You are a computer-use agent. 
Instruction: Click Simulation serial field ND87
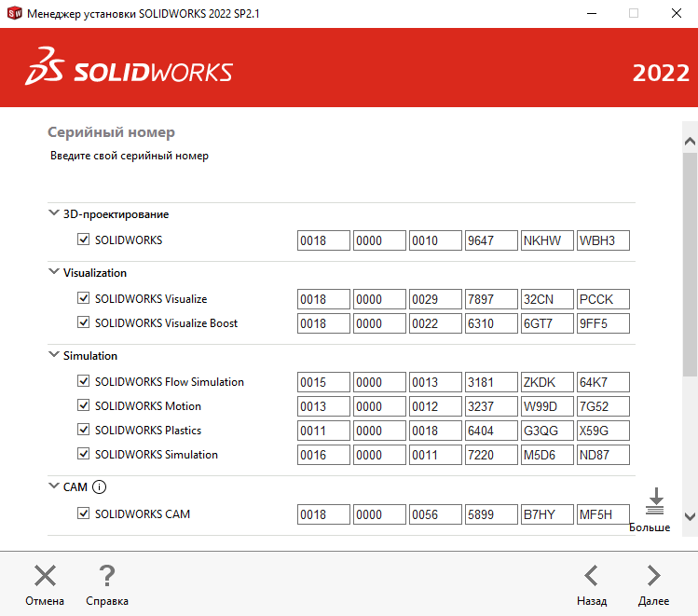click(x=603, y=455)
